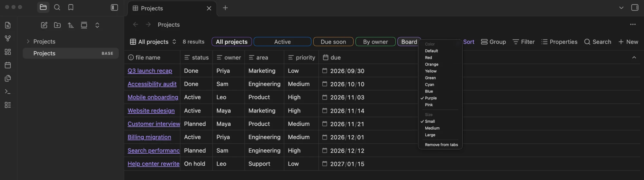Open the command palette ribbon icon
644x180 pixels.
8,92
